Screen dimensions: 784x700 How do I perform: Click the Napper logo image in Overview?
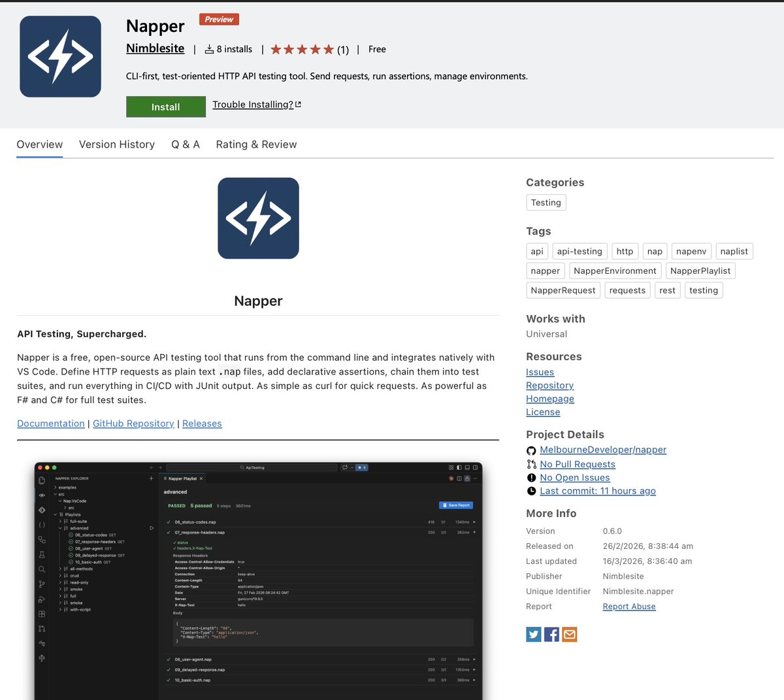(x=258, y=218)
